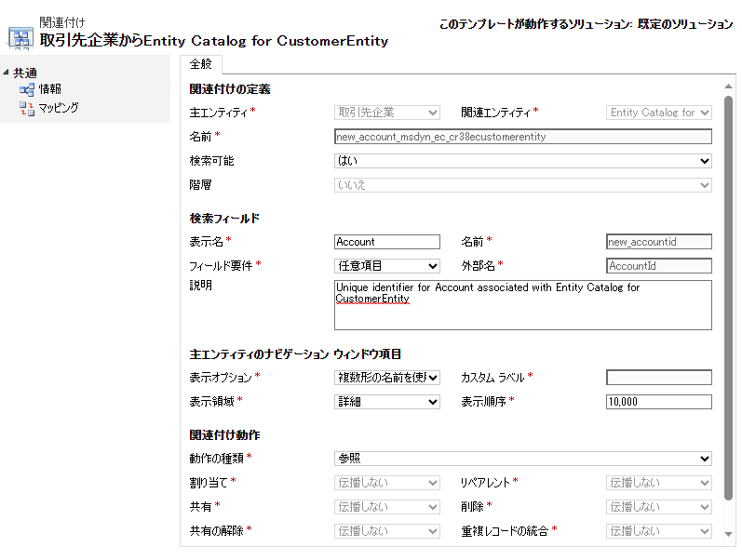Open the 削除 dropdown
This screenshot has height=560, width=742.
click(659, 507)
